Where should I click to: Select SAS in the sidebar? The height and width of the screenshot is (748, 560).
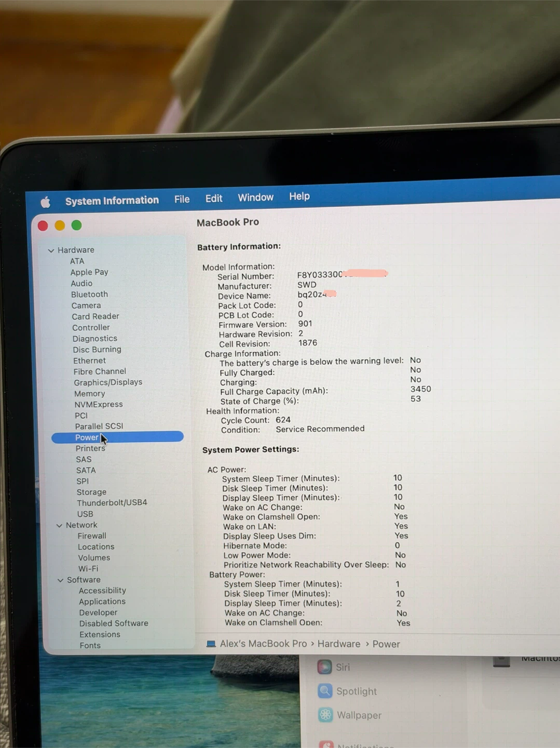[84, 460]
